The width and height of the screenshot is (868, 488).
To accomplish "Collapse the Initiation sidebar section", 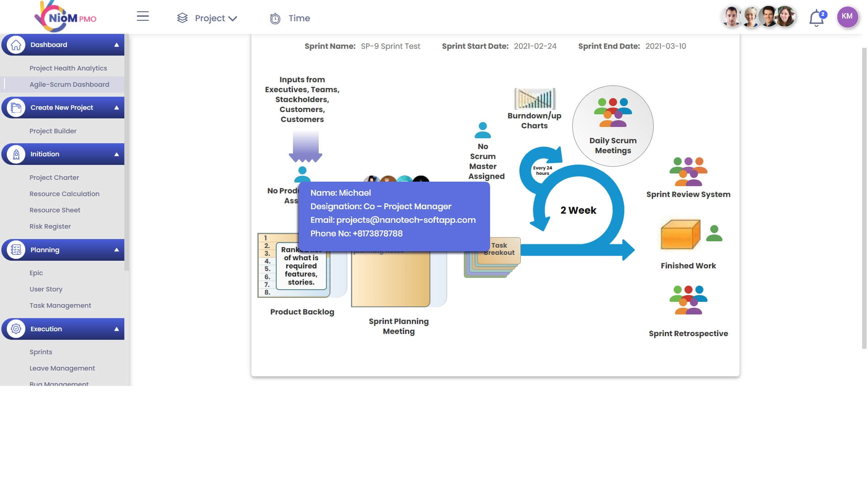I will (x=116, y=154).
